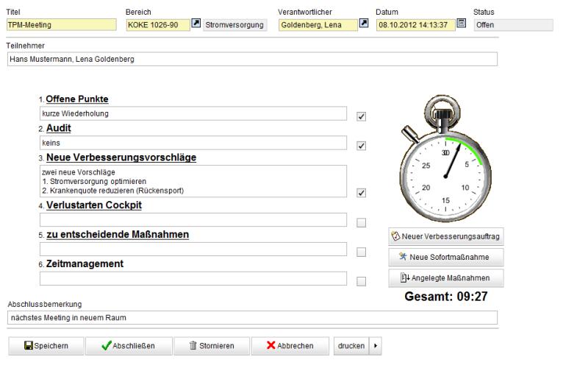The height and width of the screenshot is (368, 588).
Task: Click the Abschlussbemerkung input field
Action: 252,318
